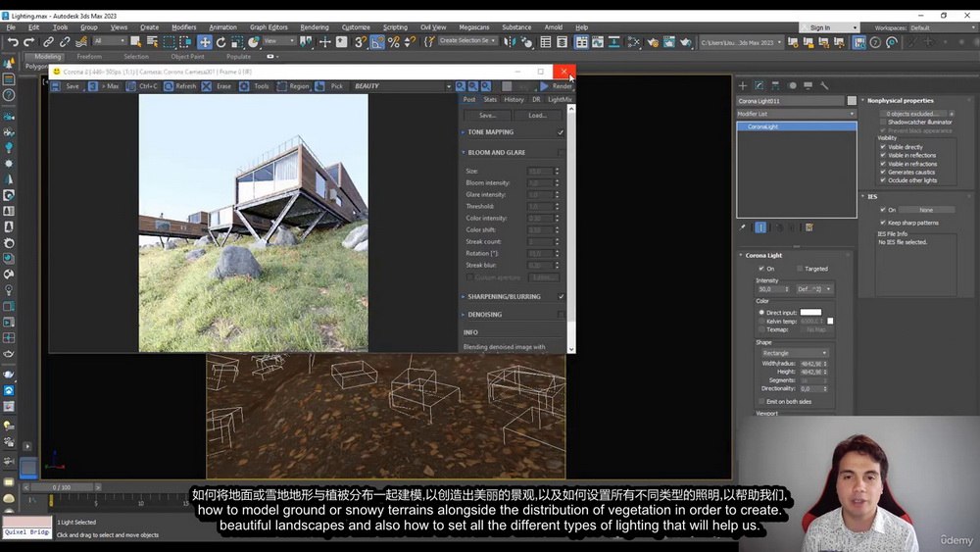Click the white Direct input color swatch
Screen dimensions: 980x552
(x=810, y=312)
